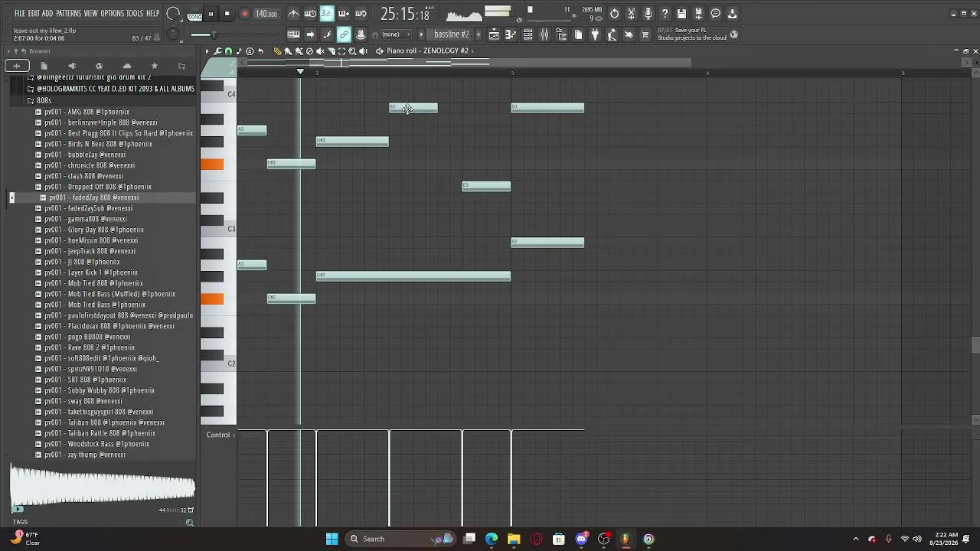Open the Edit menu
The height and width of the screenshot is (551, 980).
[34, 14]
